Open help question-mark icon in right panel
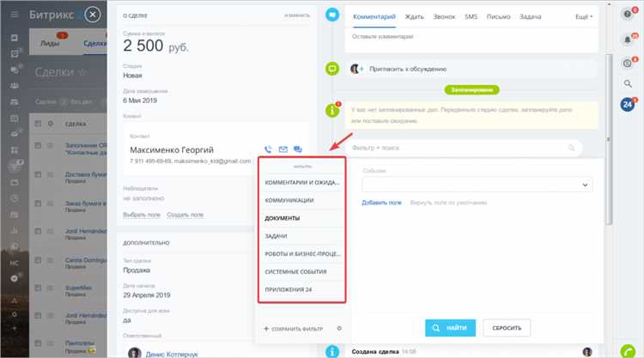Viewport: 644px width, 358px height. pos(627,14)
